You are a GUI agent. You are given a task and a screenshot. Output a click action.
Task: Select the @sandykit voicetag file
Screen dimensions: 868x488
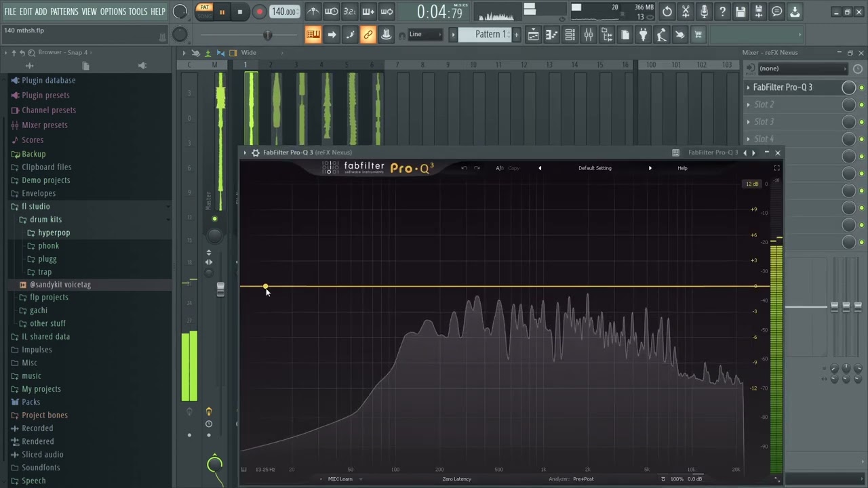(x=60, y=285)
